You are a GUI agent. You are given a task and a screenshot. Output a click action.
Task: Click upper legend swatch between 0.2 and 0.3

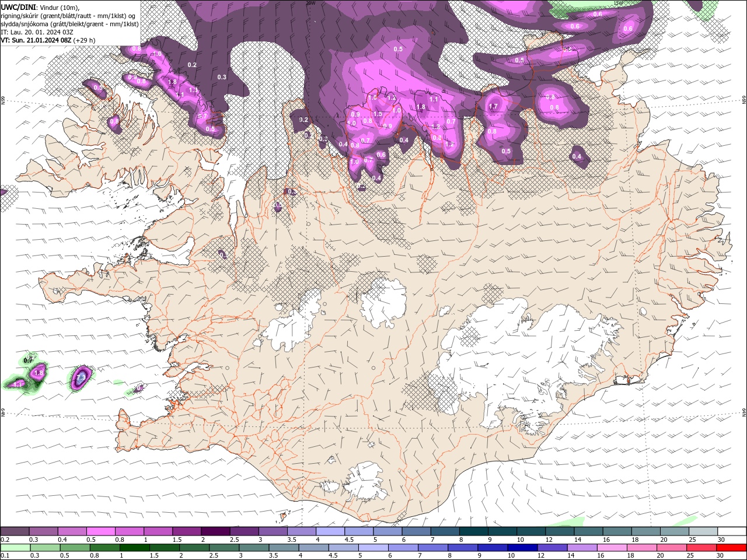pyautogui.click(x=15, y=531)
